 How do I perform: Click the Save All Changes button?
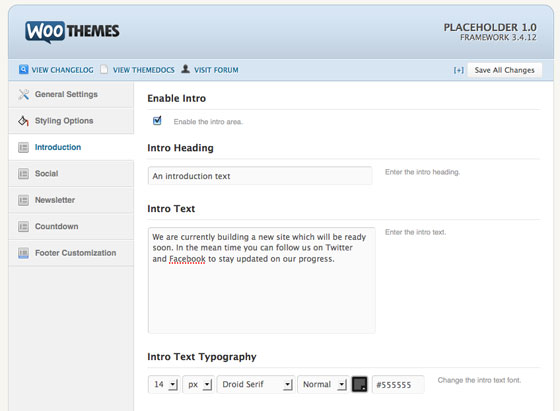tap(504, 70)
